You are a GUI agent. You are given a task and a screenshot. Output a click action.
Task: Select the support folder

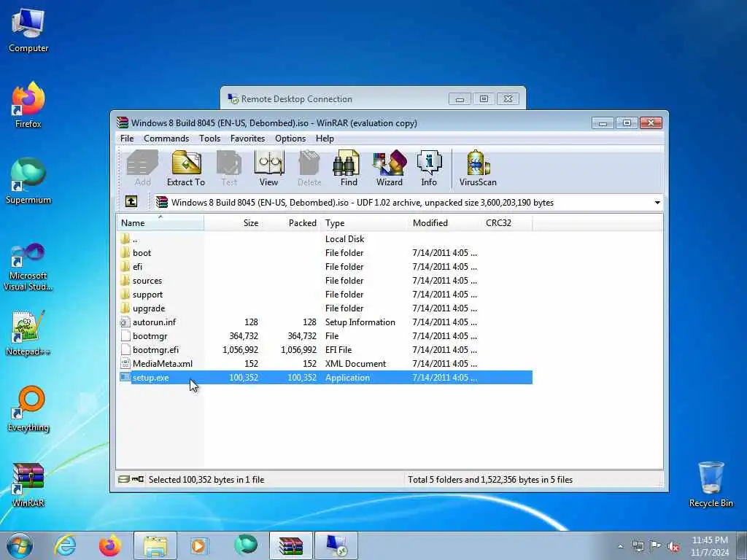325,295
